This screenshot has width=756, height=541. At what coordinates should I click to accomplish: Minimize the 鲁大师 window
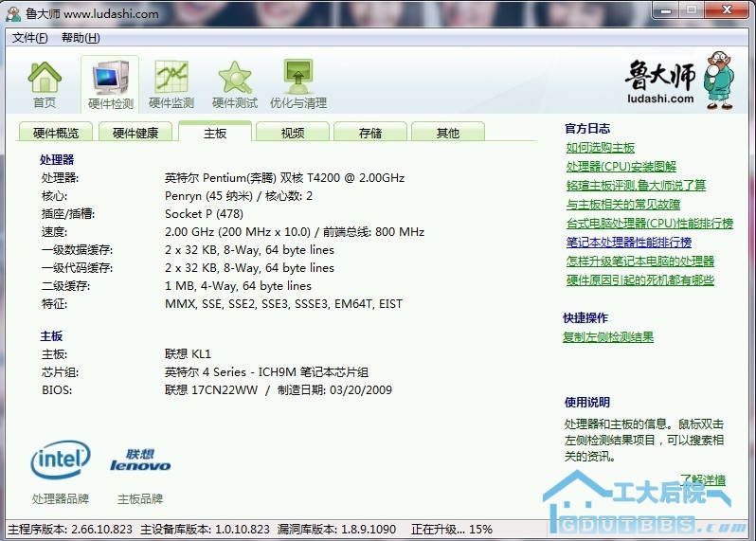[x=666, y=10]
